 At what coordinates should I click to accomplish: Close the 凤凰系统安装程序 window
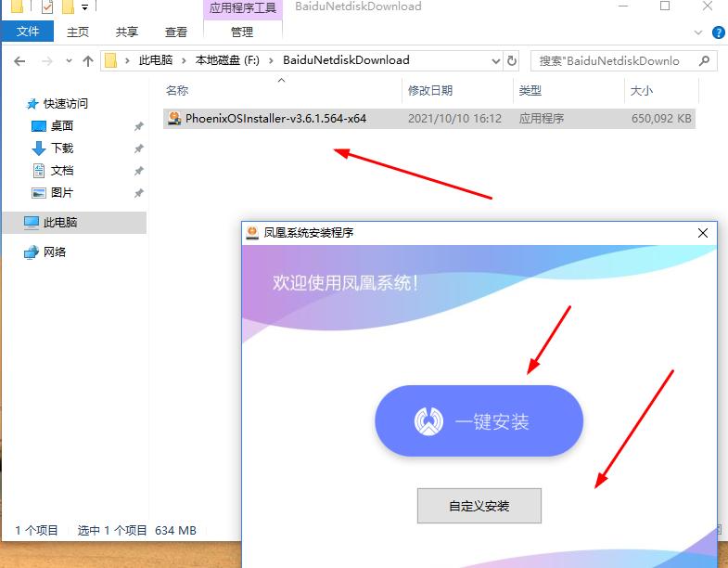point(703,233)
